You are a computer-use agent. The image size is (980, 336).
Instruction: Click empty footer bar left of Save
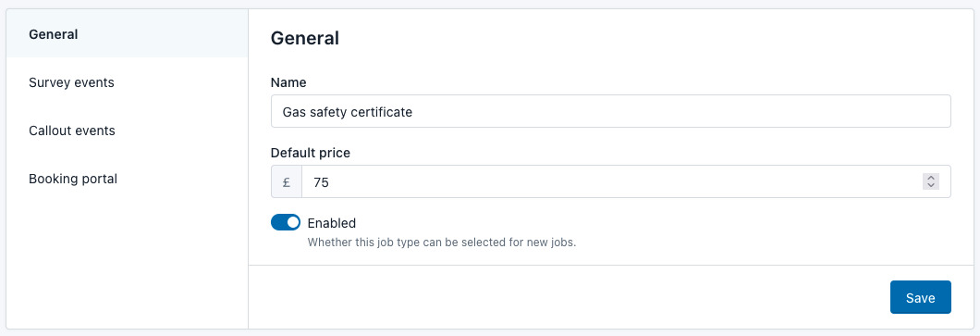coord(569,297)
